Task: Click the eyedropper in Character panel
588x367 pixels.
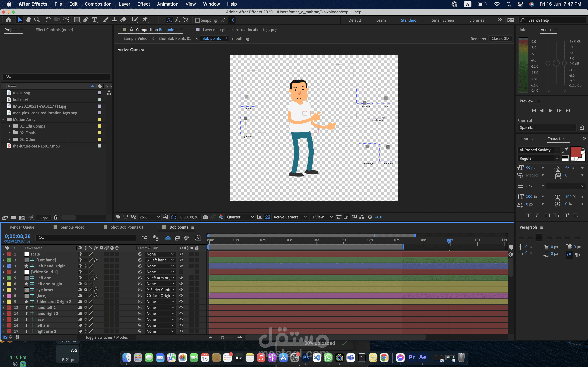Action: (565, 150)
